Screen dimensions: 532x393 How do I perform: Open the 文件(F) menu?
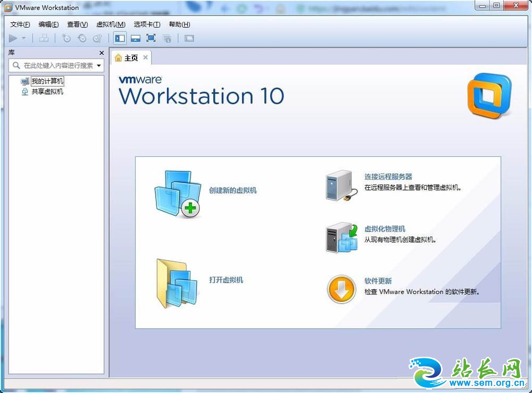tap(20, 24)
